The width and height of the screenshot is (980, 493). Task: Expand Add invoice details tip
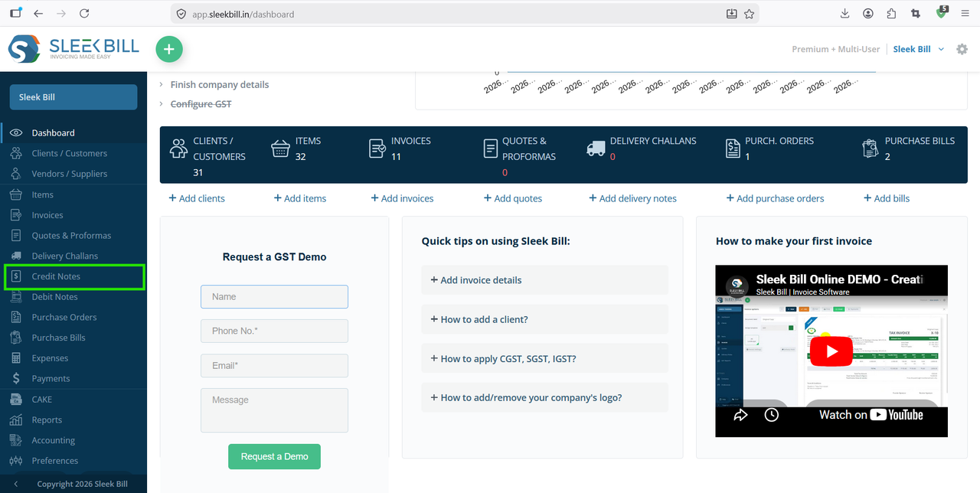pos(544,280)
